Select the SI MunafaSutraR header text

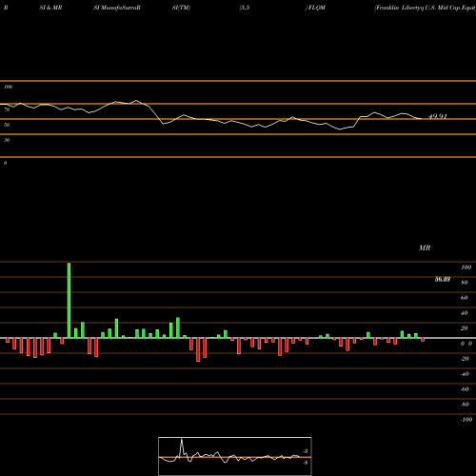click(x=117, y=8)
